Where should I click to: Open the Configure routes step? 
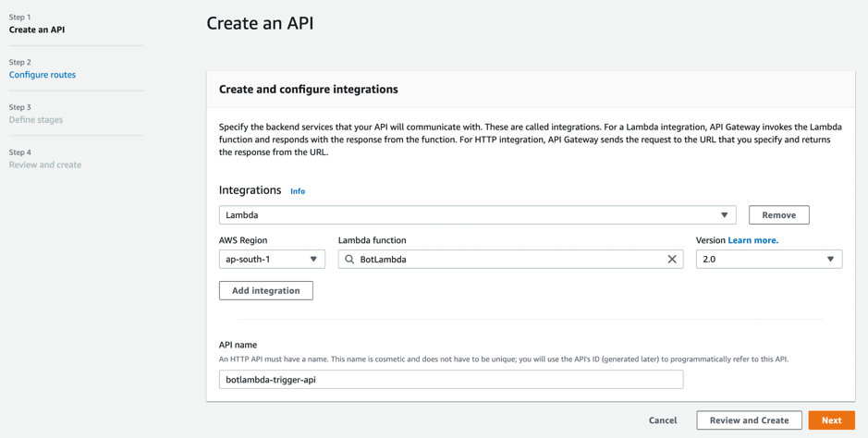pos(43,75)
